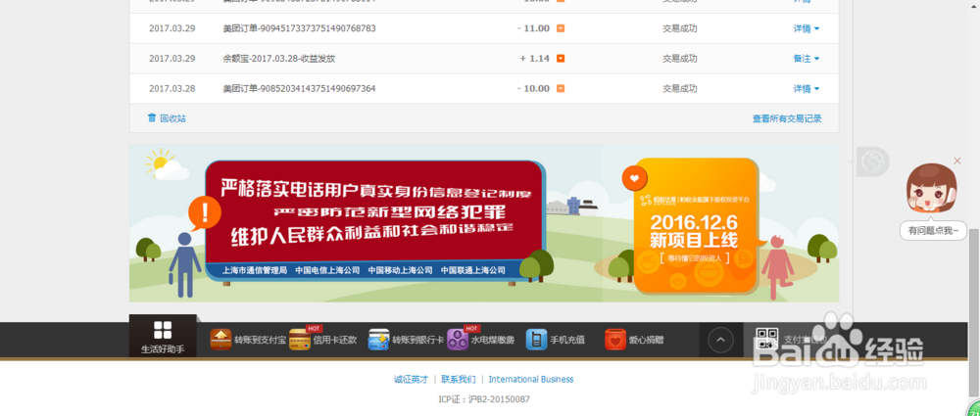
Task: Click 美团订单-90945173373751490768783 text
Action: (x=299, y=28)
